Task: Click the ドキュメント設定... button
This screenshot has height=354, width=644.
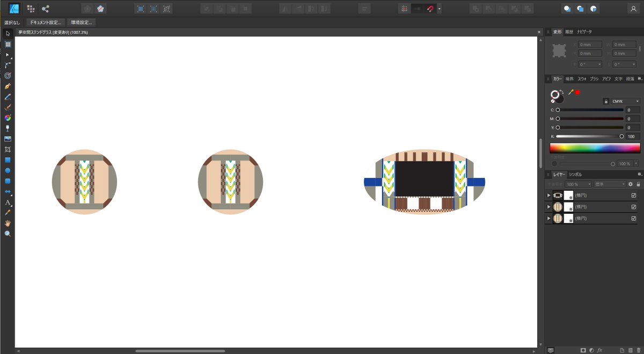Action: coord(46,23)
